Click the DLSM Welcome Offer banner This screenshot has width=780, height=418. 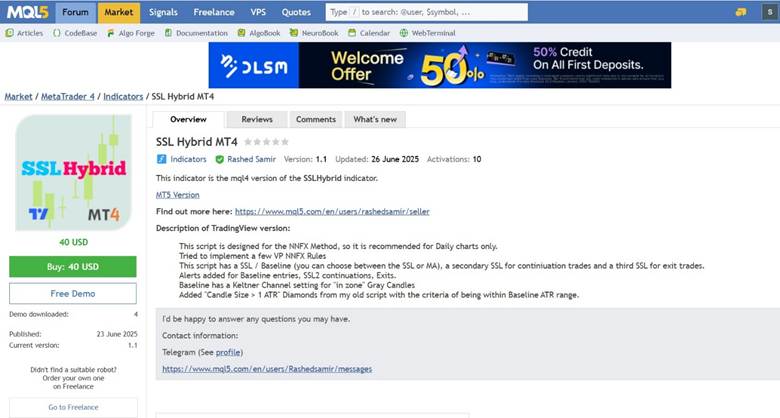[x=440, y=65]
